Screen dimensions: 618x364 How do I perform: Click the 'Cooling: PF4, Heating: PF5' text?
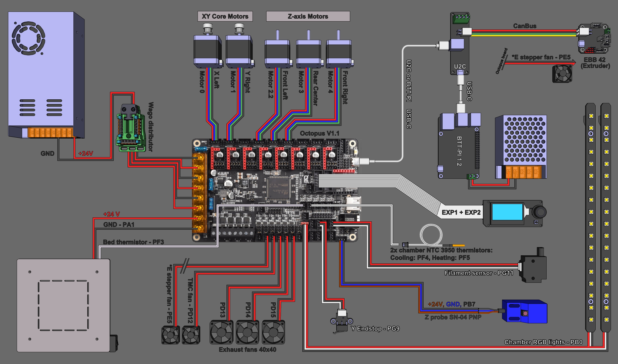430,258
